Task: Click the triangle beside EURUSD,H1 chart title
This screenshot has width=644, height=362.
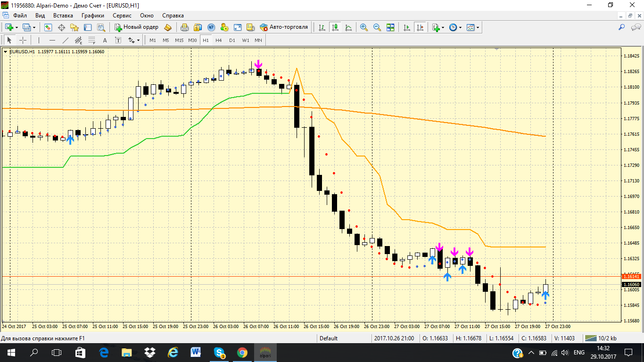Action: [x=6, y=51]
